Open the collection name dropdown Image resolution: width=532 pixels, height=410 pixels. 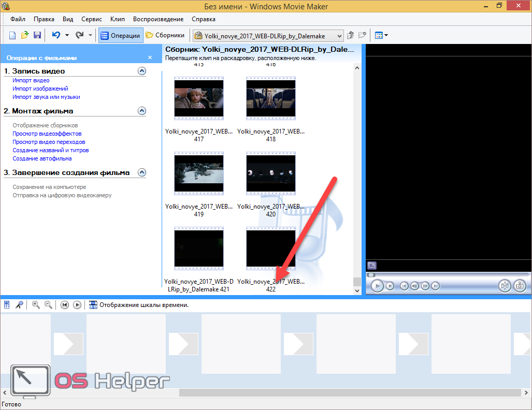pos(339,36)
